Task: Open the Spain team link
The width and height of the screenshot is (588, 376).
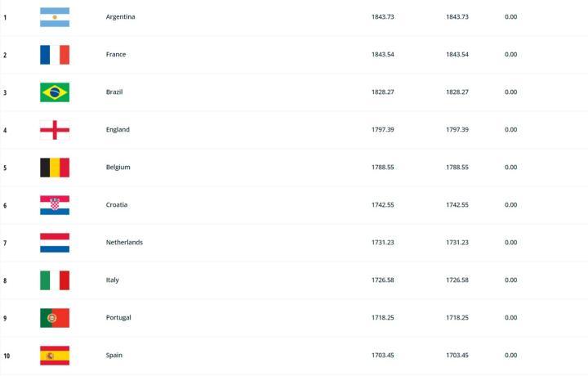Action: [114, 356]
